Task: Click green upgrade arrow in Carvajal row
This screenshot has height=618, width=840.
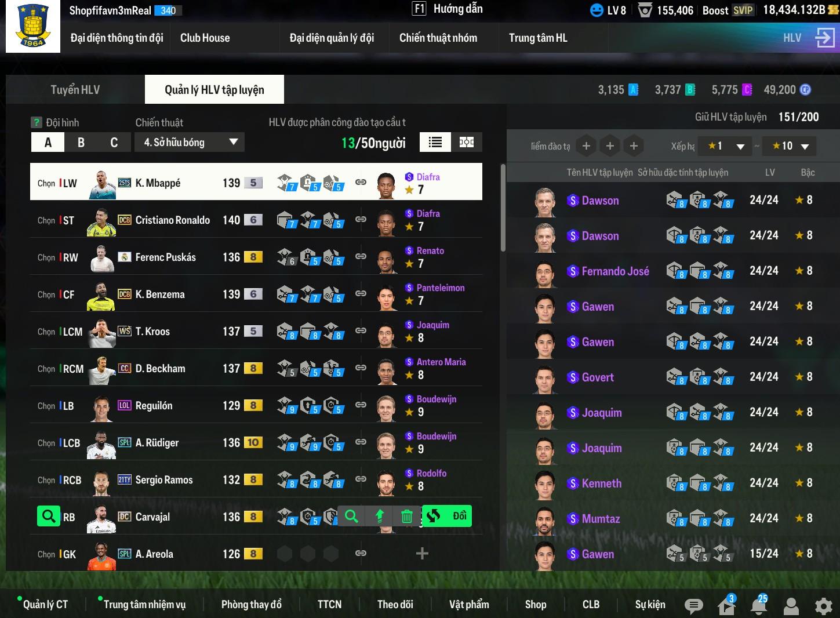Action: (380, 516)
